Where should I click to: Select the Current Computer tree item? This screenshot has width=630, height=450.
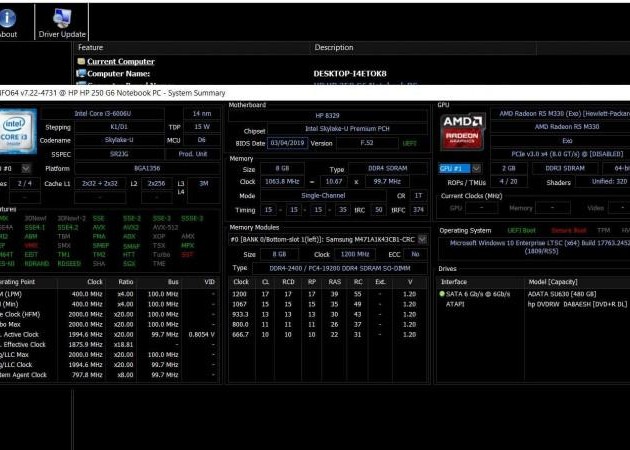pos(120,61)
